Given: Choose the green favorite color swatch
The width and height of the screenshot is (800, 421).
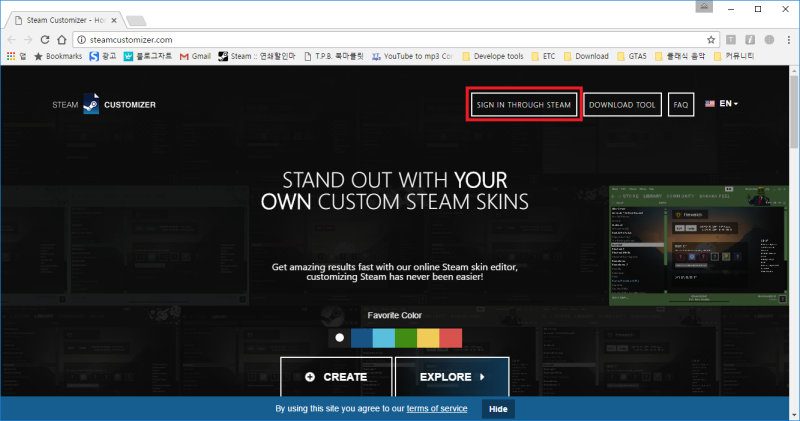Looking at the screenshot, I should (406, 338).
